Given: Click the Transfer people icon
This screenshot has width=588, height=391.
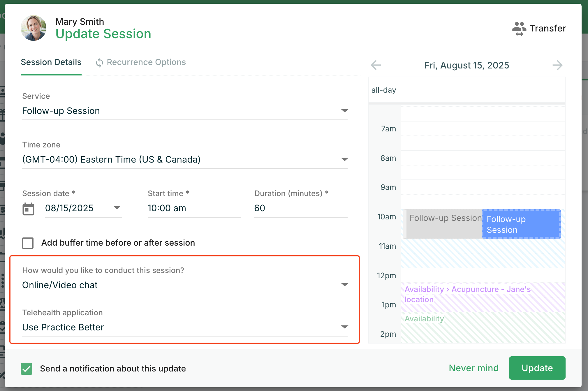Looking at the screenshot, I should point(519,29).
